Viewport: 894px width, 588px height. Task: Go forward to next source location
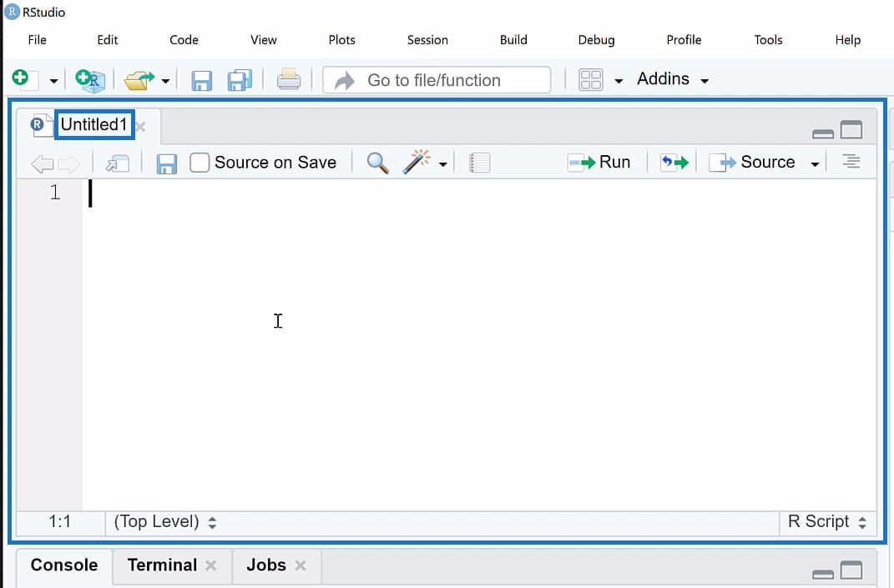coord(69,163)
